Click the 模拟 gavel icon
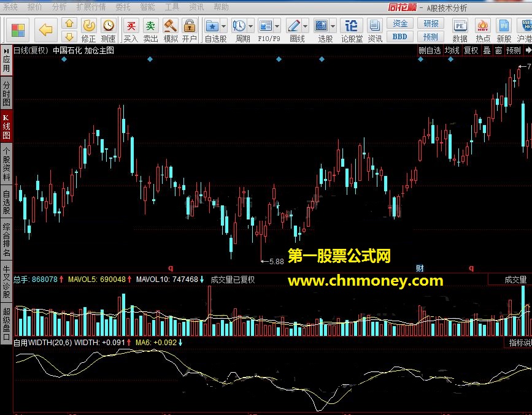532x415 pixels. [x=171, y=25]
